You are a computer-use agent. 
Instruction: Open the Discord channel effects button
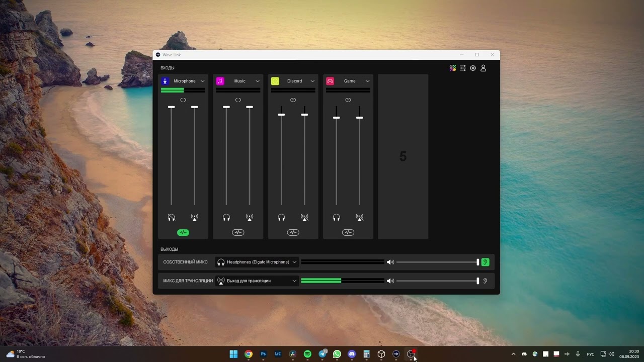tap(293, 232)
